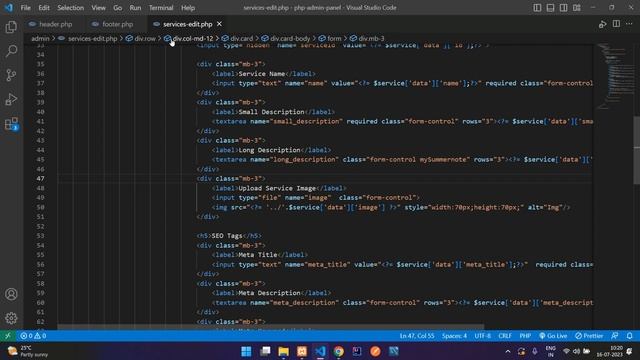Open the weather widget in taskbar
640x360 pixels.
[28, 351]
